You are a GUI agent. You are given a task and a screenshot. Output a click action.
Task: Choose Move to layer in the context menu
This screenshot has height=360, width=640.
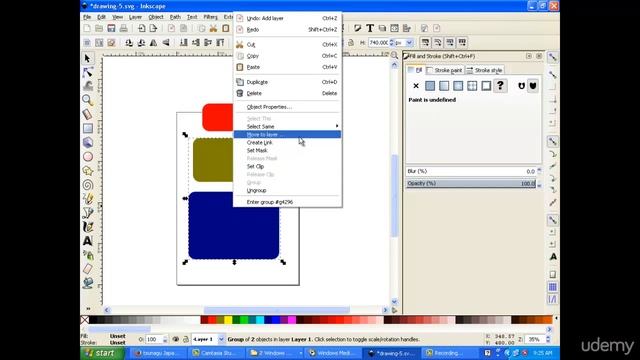287,134
